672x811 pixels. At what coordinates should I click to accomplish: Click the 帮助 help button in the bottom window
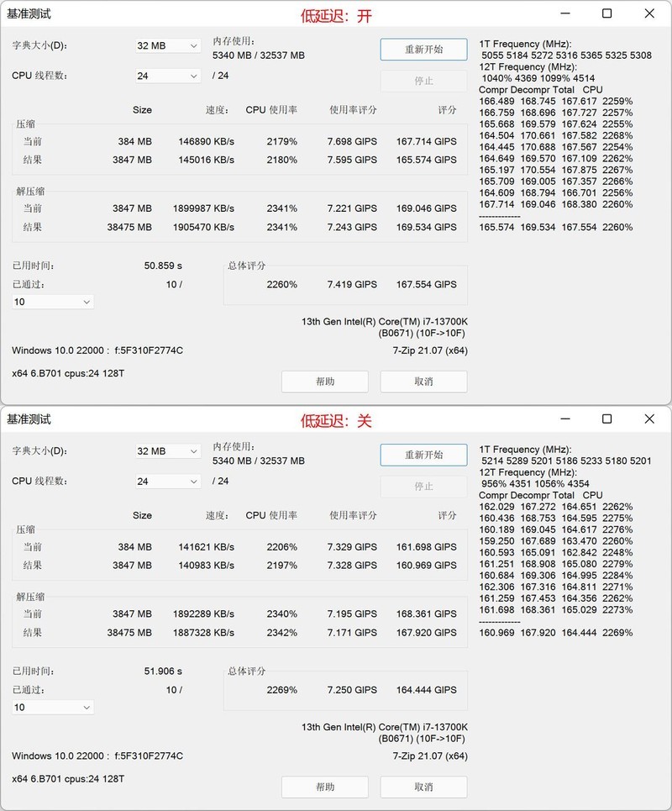tap(325, 787)
